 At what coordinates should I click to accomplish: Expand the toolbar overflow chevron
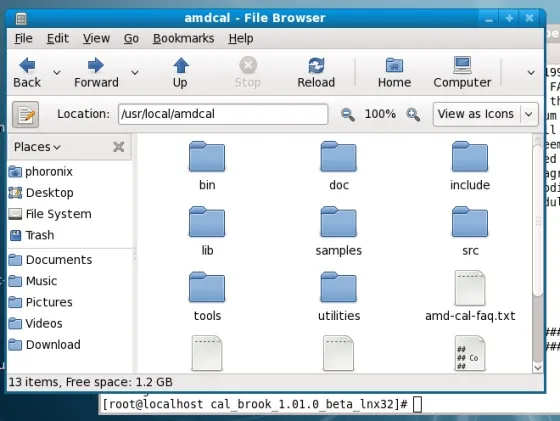coord(531,73)
